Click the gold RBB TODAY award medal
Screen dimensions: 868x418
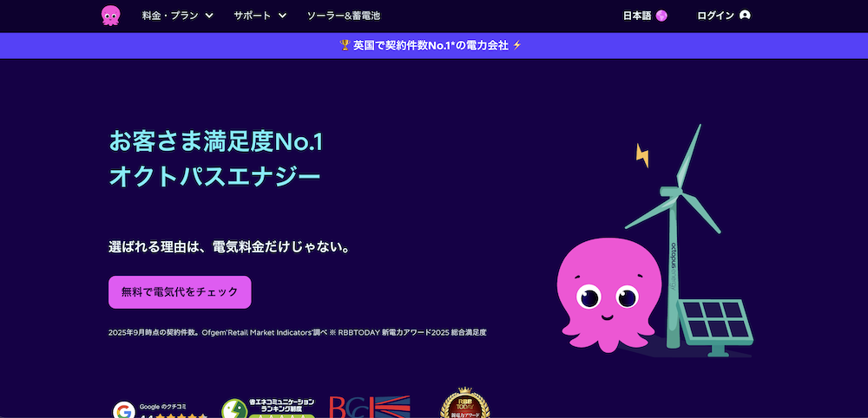[x=465, y=402]
